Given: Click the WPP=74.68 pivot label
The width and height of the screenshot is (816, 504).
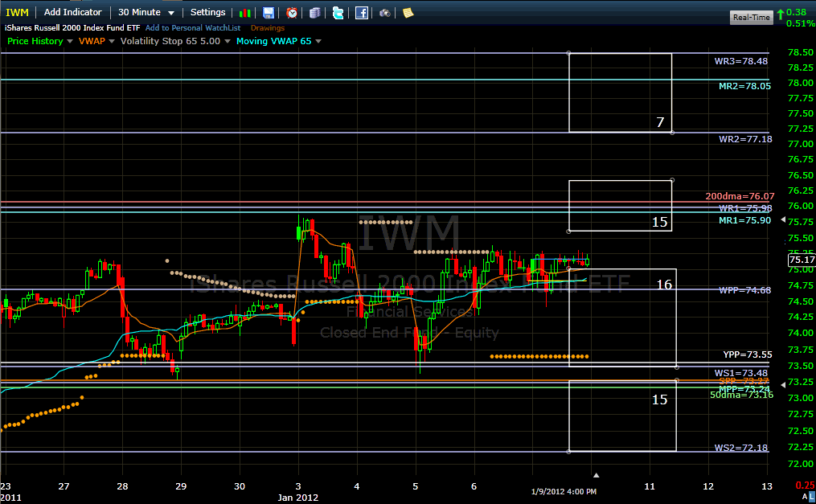Looking at the screenshot, I should click(744, 290).
